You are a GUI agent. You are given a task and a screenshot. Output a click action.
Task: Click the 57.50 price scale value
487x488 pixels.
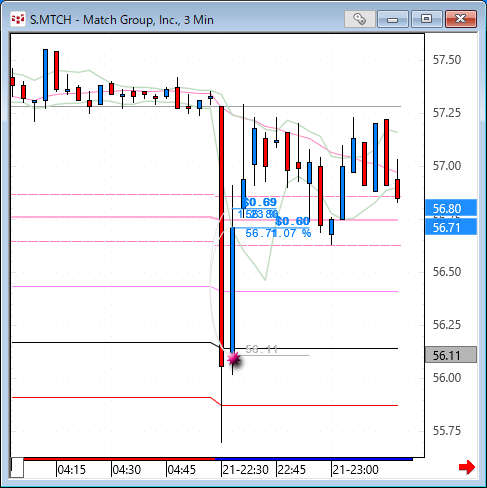[x=447, y=60]
